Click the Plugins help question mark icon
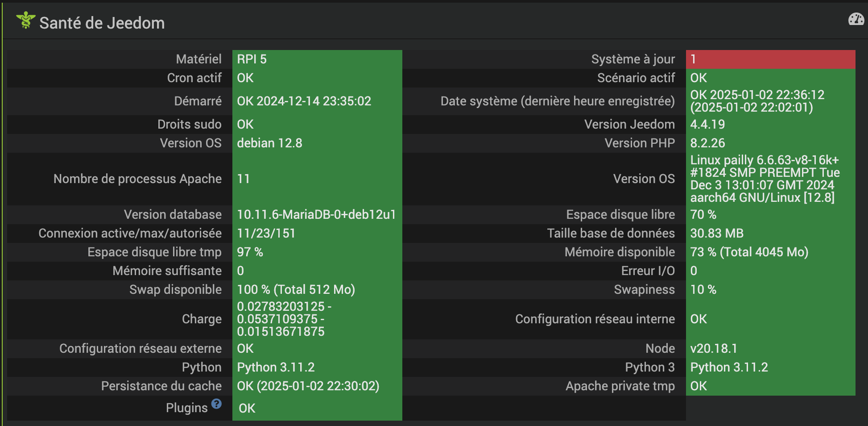This screenshot has height=426, width=868. coord(216,404)
